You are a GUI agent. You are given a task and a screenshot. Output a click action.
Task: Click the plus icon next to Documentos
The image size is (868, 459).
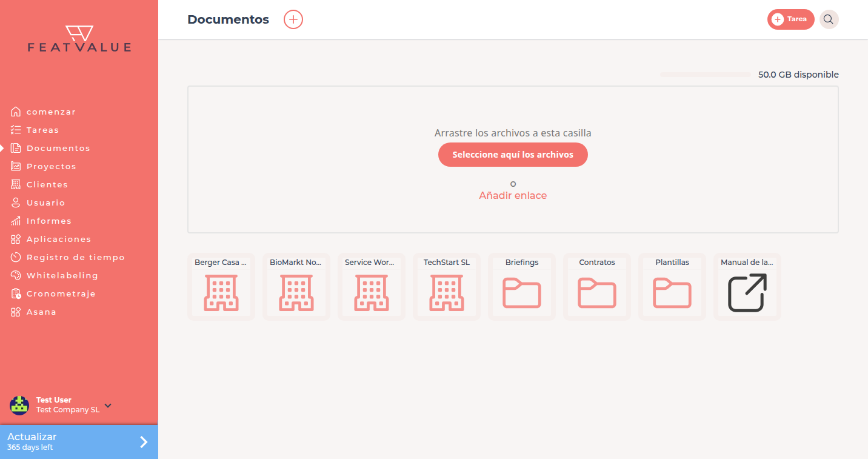(x=293, y=19)
